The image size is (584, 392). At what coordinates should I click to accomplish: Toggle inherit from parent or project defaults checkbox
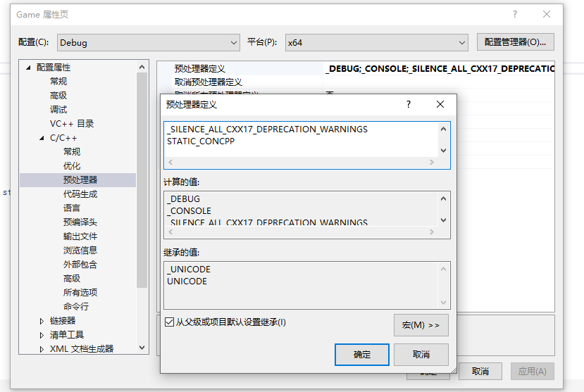(169, 322)
